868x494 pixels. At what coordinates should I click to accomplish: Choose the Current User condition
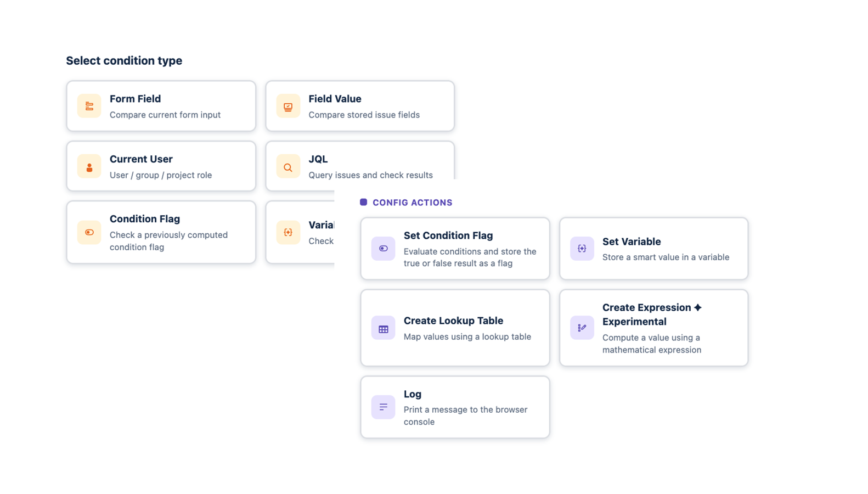161,166
